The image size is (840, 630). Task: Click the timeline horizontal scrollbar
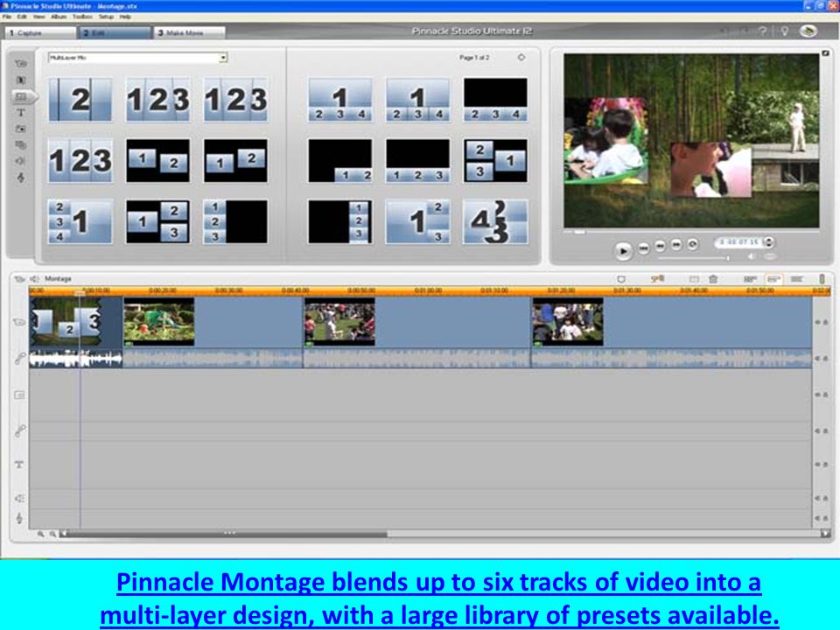point(444,534)
